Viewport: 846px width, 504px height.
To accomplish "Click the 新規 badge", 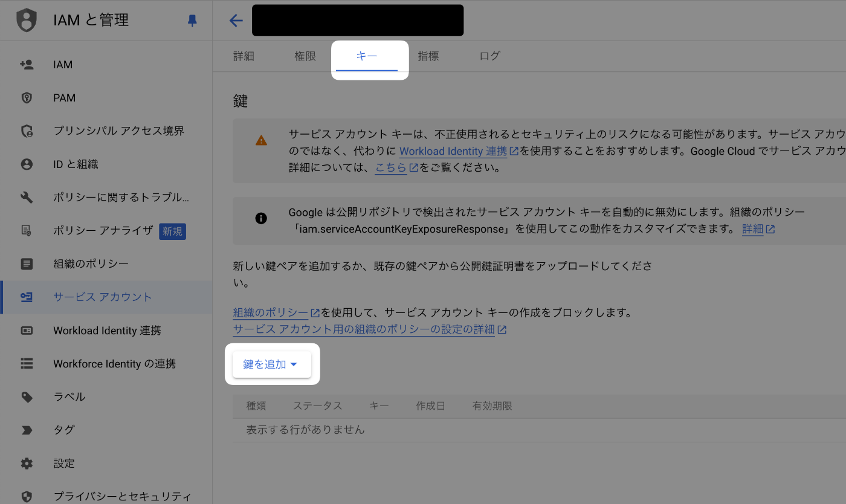I will point(172,231).
